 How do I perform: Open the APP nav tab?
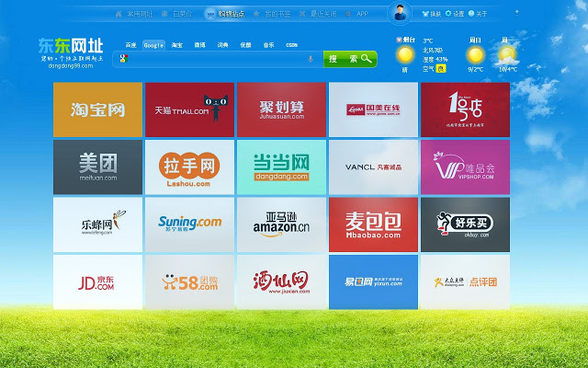tap(357, 14)
